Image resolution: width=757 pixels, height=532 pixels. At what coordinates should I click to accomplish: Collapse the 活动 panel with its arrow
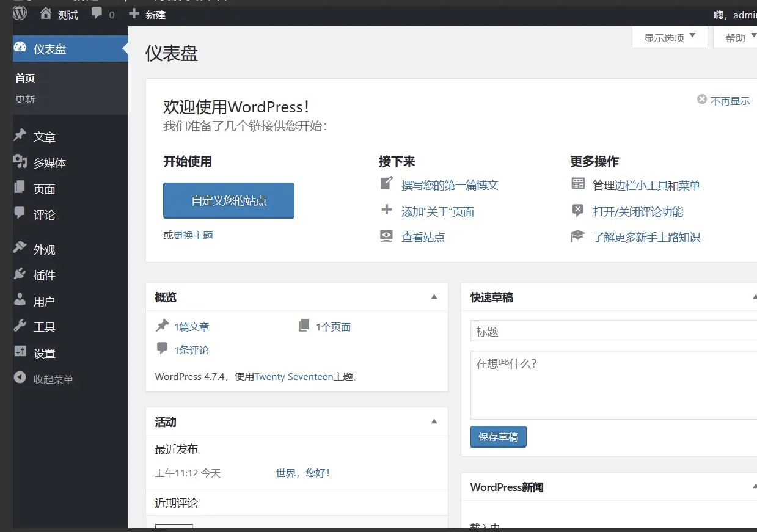[x=434, y=421]
